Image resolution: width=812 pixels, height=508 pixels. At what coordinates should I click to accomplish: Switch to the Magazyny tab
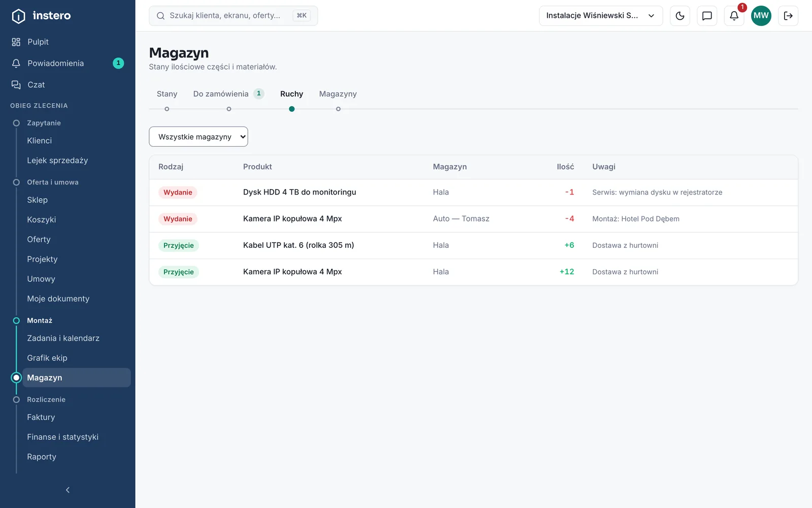[x=338, y=94]
